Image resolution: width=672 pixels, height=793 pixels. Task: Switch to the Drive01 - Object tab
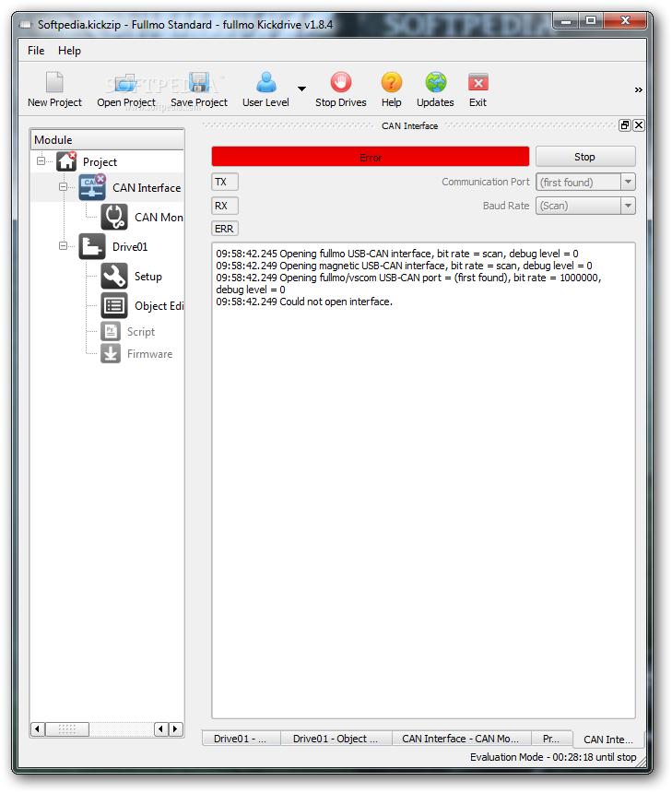coord(336,739)
